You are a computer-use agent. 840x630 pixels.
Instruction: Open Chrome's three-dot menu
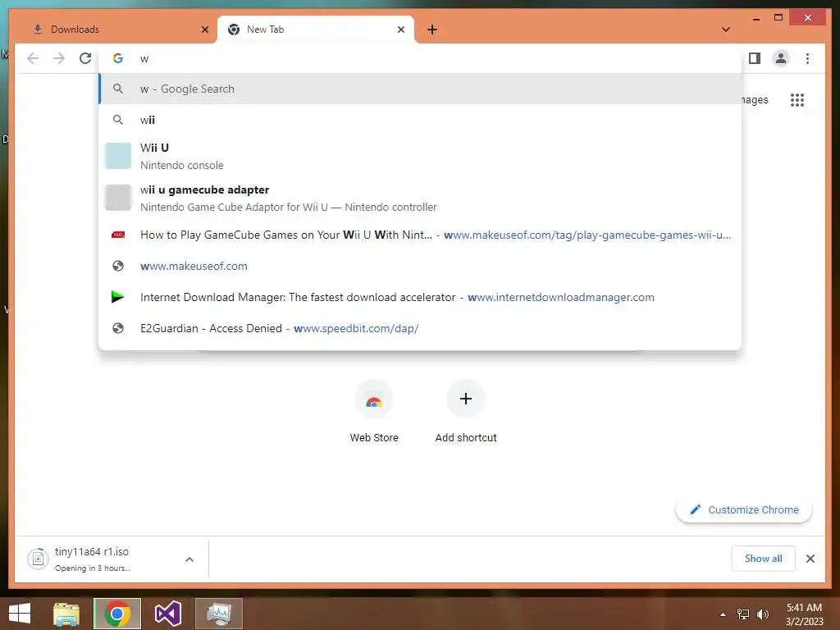(807, 58)
